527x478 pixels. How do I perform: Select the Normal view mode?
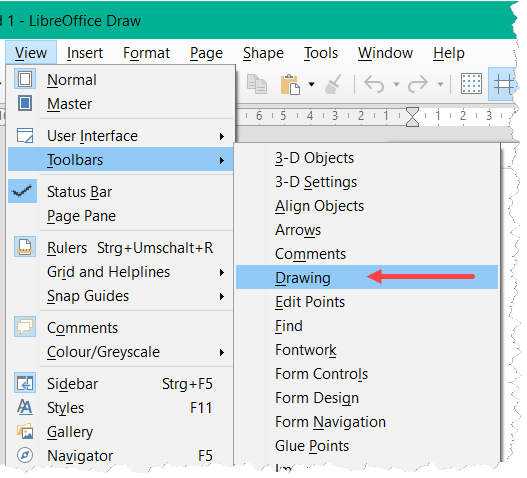coord(120,80)
